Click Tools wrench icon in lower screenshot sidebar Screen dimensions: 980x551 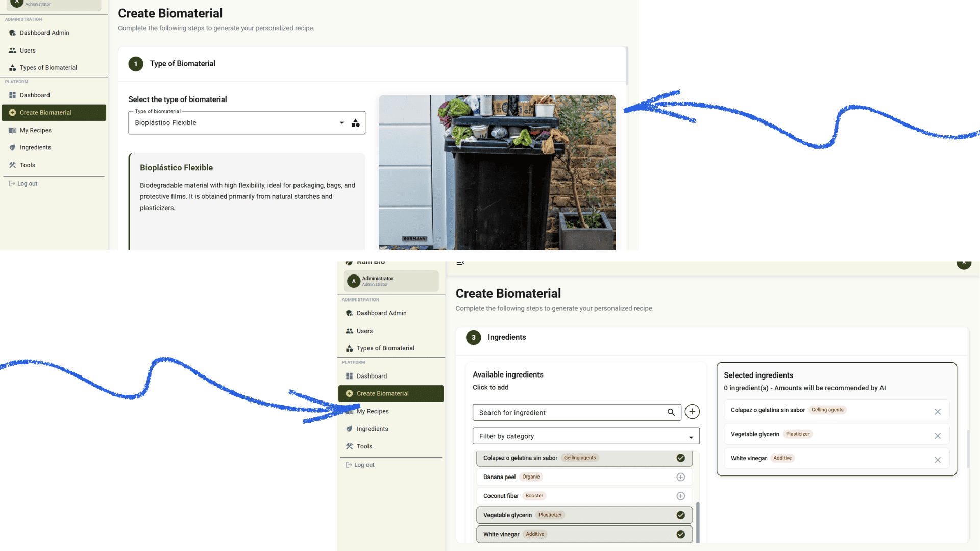coord(349,446)
